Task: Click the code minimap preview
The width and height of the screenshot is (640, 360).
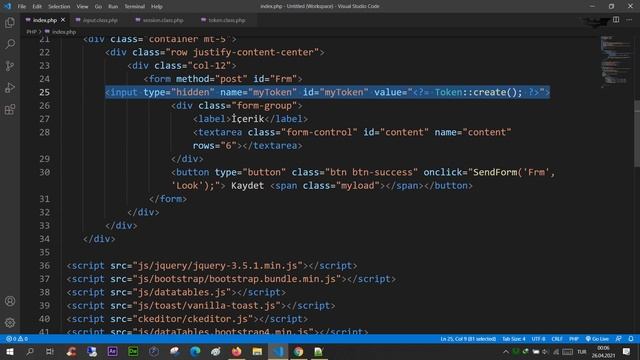Action: point(616,61)
